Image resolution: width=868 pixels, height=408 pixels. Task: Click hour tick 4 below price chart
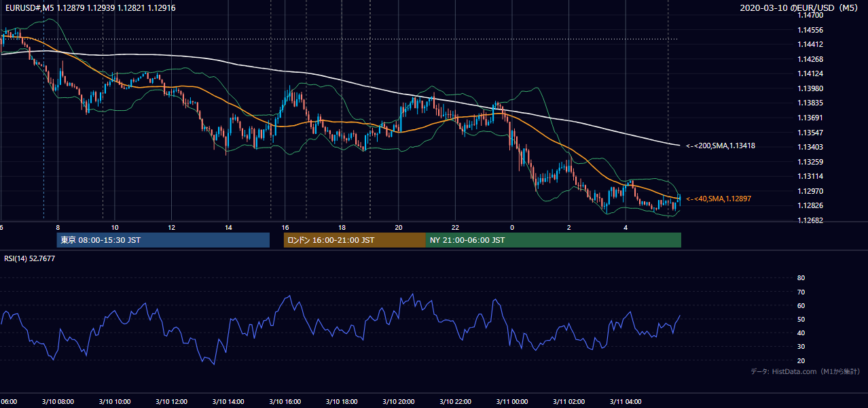pyautogui.click(x=626, y=227)
